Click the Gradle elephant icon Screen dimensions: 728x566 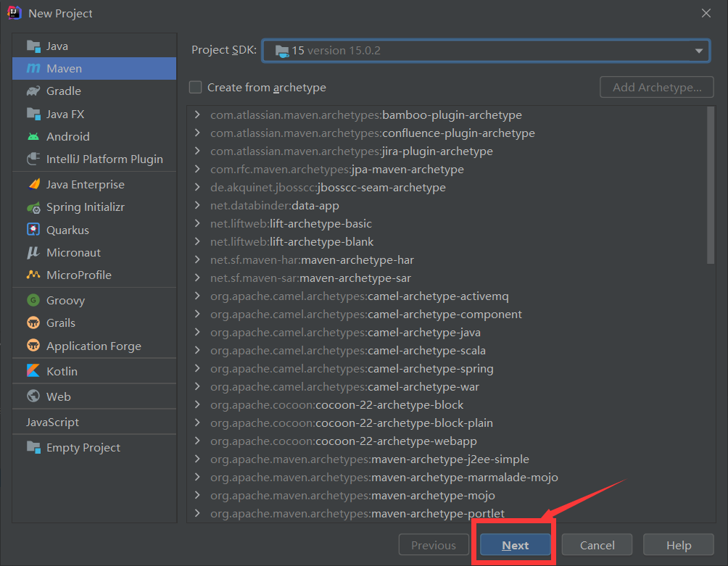[33, 91]
